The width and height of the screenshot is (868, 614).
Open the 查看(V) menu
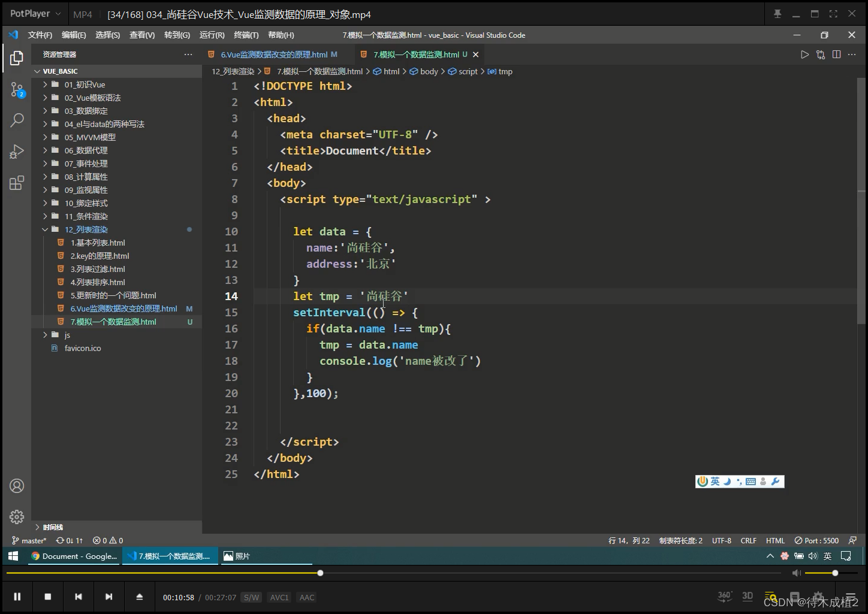(x=142, y=35)
